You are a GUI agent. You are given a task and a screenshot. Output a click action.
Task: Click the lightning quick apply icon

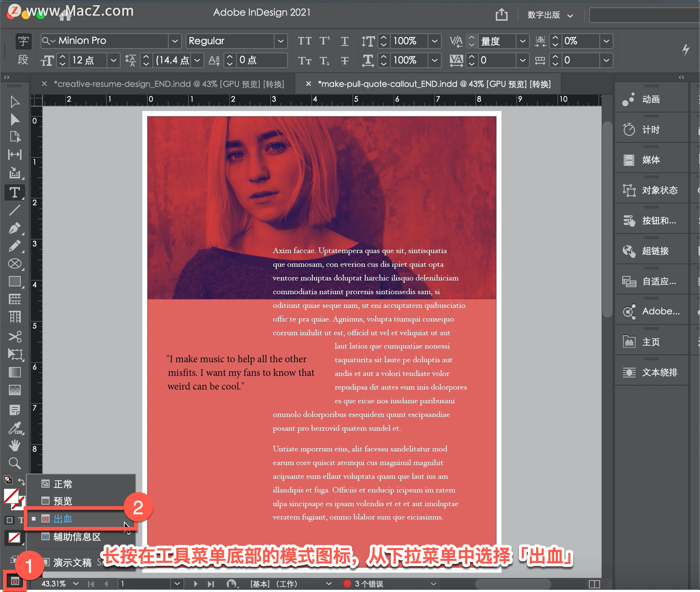click(x=686, y=50)
